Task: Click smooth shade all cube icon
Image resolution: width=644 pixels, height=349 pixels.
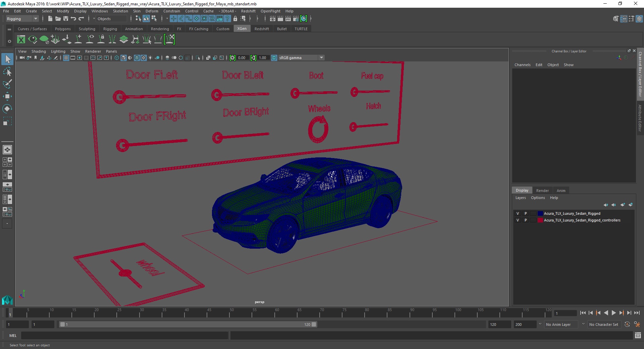Action: [x=123, y=58]
